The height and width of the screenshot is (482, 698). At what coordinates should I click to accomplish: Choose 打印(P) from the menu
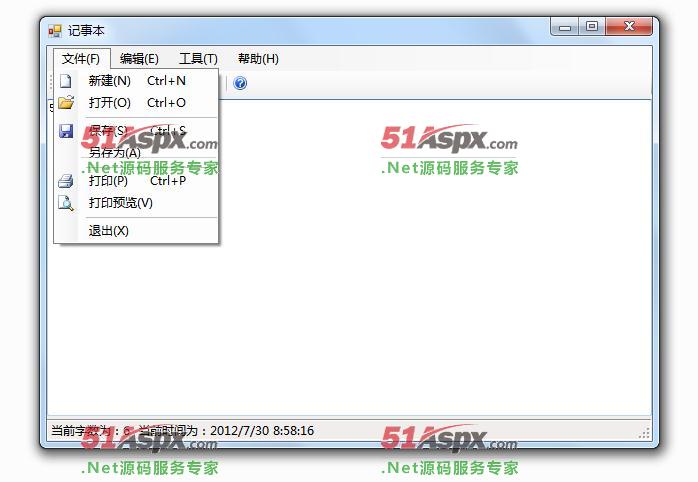tap(136, 181)
